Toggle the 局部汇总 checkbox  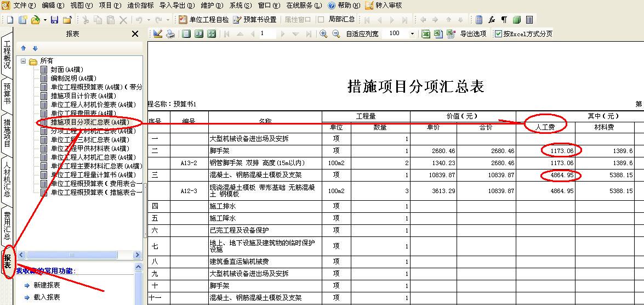321,20
